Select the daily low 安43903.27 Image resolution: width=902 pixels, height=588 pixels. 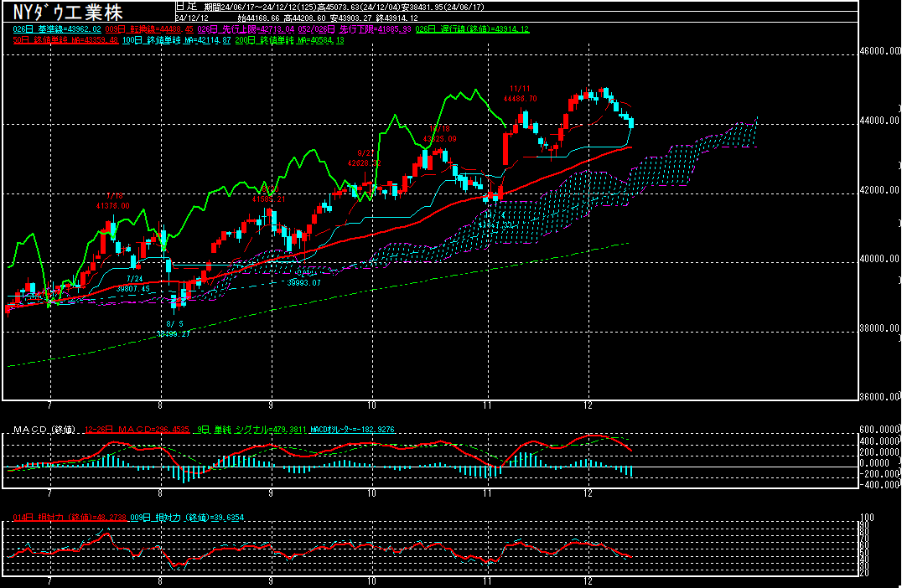[351, 18]
